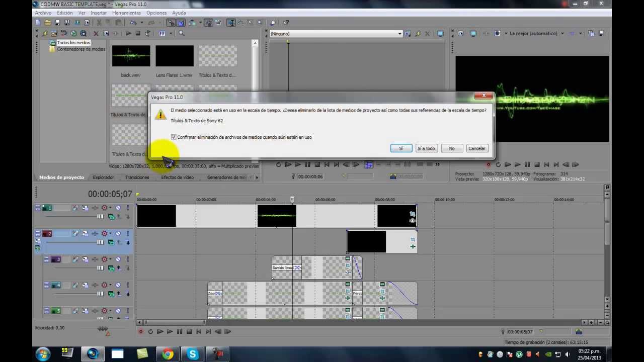Click the Remove selected media X icon
The image size is (644, 362).
[96, 34]
